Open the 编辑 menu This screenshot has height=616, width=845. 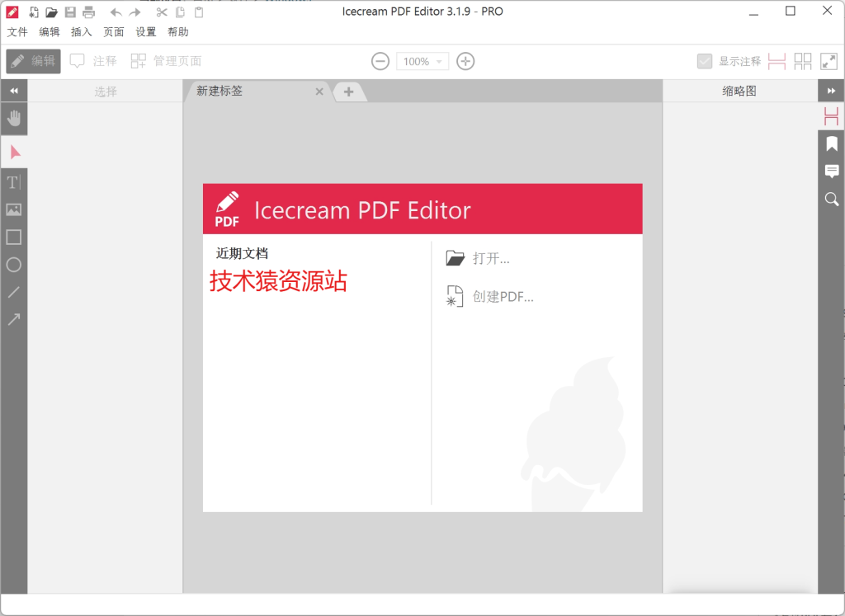pyautogui.click(x=49, y=32)
